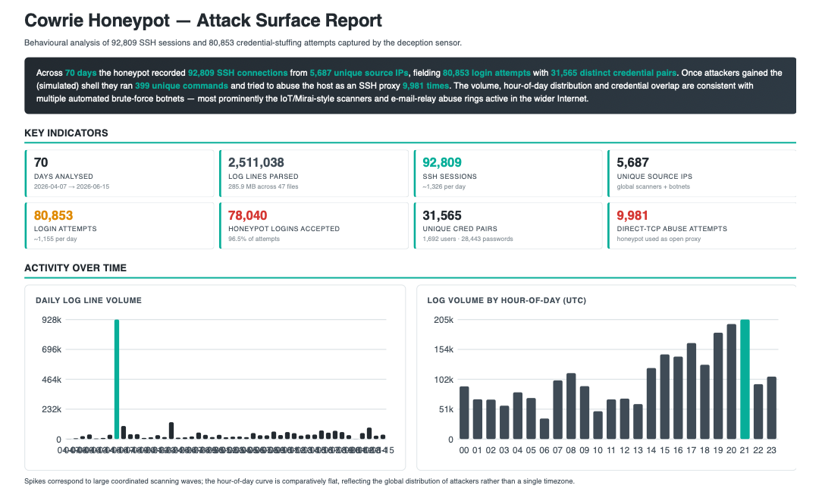This screenshot has height=504, width=822.
Task: Click the "696k" y-axis label
Action: pyautogui.click(x=52, y=349)
